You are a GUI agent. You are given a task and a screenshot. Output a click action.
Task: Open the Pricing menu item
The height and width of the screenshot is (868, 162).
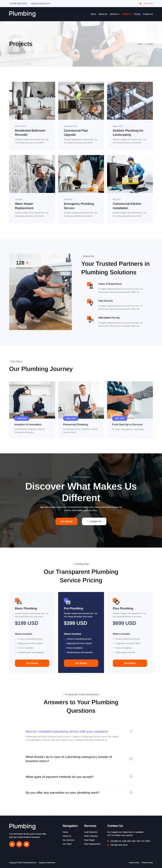tap(137, 14)
